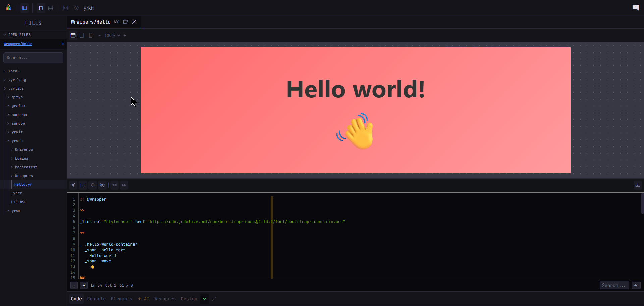This screenshot has height=306, width=644.
Task: Toggle the sidebar panel icon
Action: [x=25, y=8]
